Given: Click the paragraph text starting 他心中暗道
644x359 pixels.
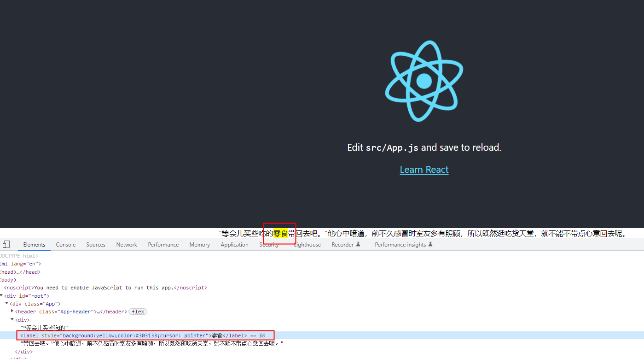Looking at the screenshot, I should [x=477, y=234].
